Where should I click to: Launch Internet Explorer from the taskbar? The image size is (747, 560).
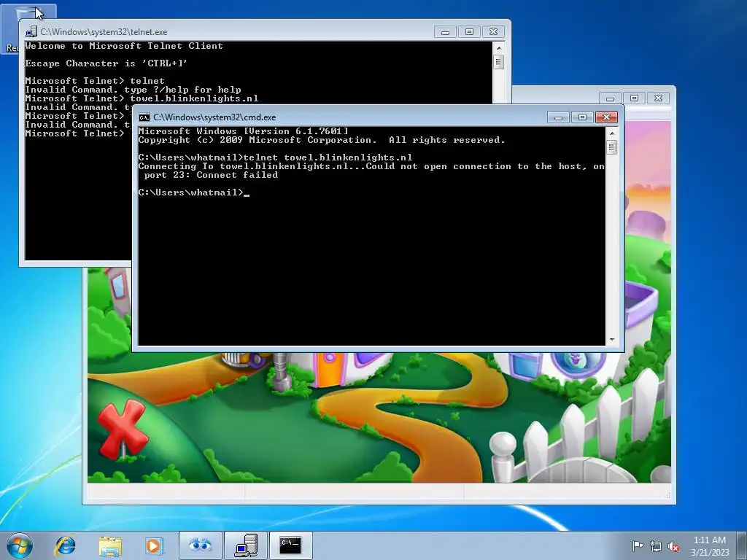point(65,545)
